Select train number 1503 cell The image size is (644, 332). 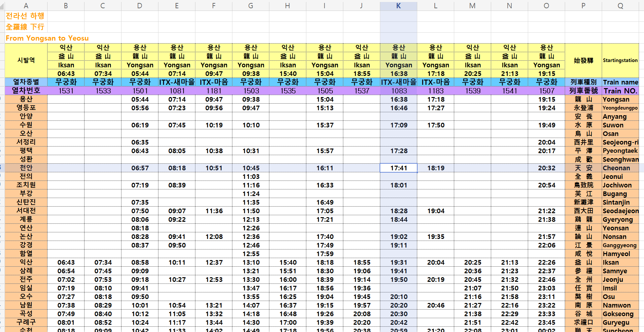click(x=251, y=91)
